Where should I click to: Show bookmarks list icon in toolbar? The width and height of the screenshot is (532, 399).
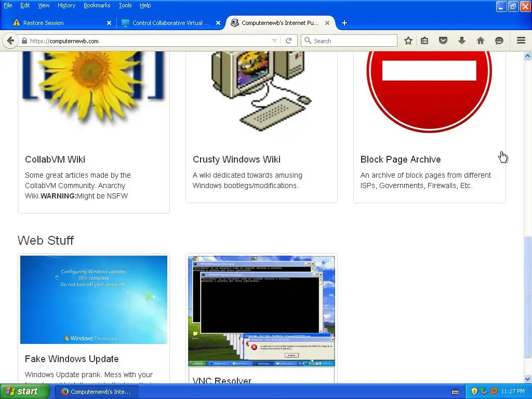click(x=424, y=41)
